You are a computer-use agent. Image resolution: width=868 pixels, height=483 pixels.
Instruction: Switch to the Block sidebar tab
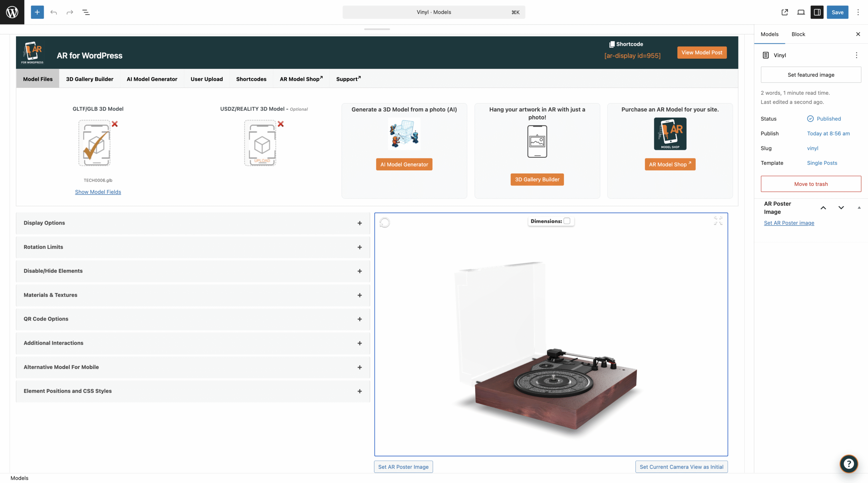(798, 34)
